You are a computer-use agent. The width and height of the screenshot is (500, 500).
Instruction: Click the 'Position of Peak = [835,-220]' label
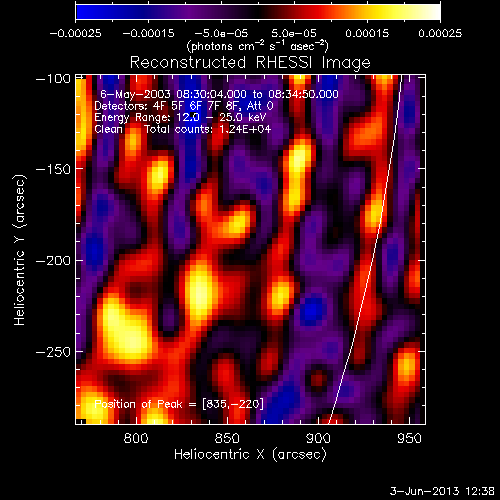click(179, 404)
